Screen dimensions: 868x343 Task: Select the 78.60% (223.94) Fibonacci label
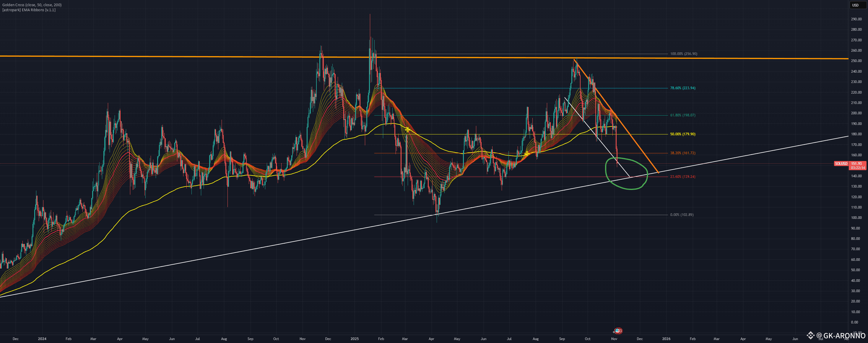(x=682, y=88)
